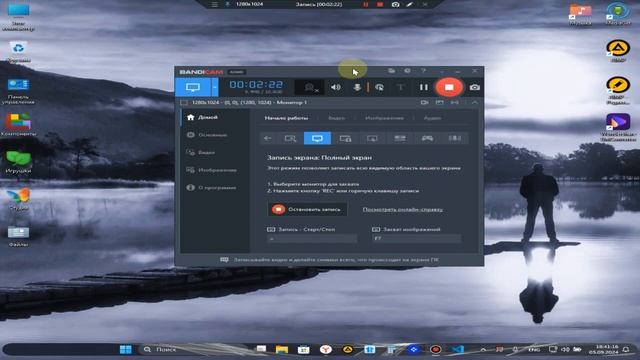640x360 pixels.
Task: Click the width arrows icon on the monitor info bar
Action: coord(454,102)
